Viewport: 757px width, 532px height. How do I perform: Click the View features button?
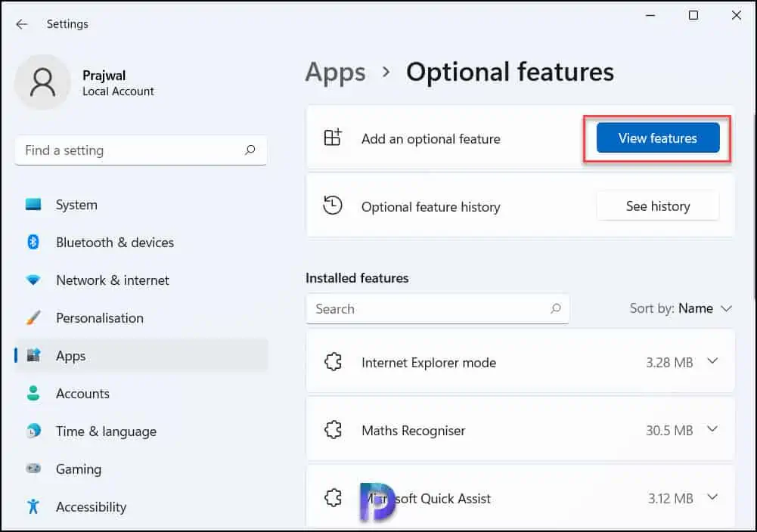pyautogui.click(x=657, y=138)
